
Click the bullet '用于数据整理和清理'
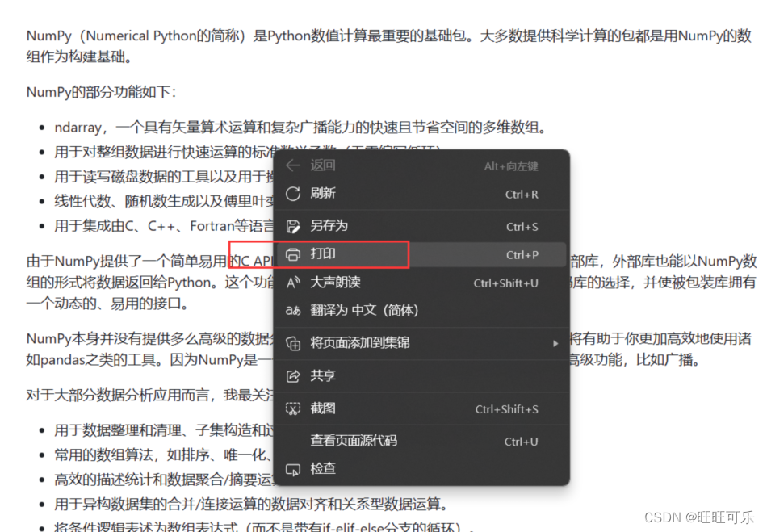coord(164,430)
